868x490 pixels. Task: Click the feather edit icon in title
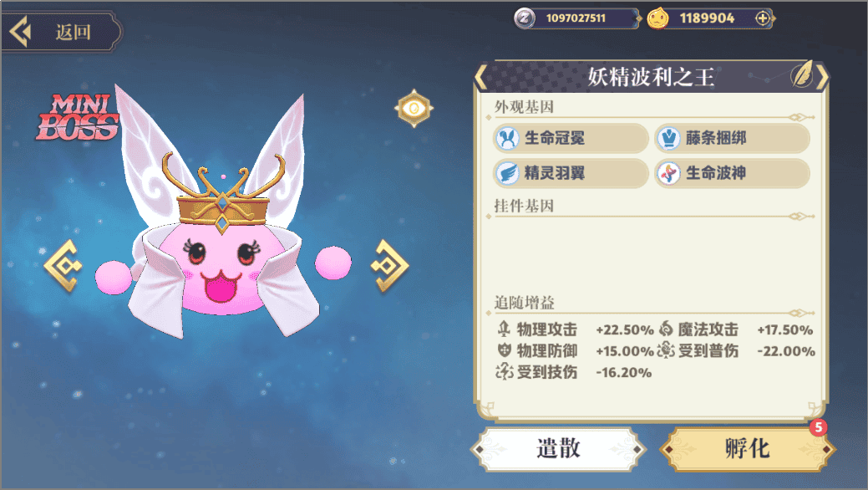[x=801, y=75]
